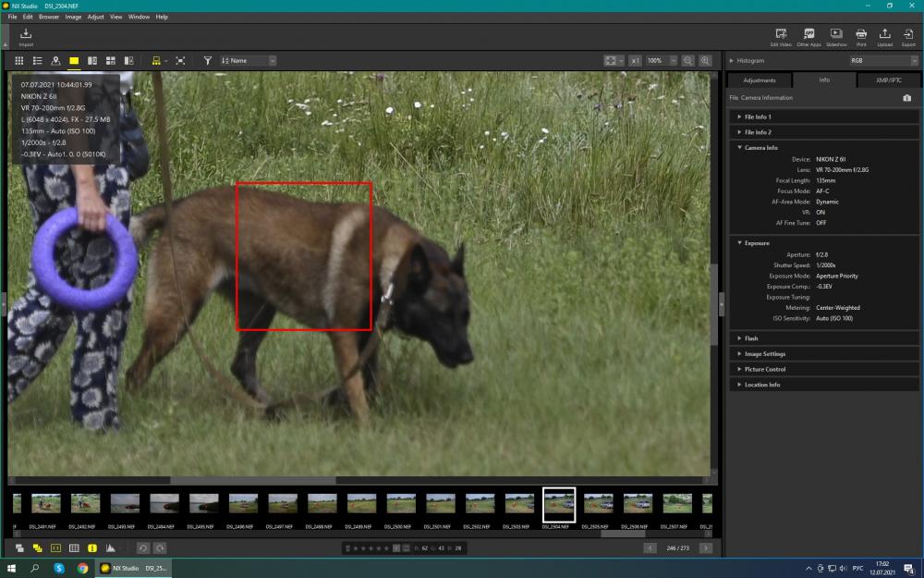Click the Import icon
Image resolution: width=924 pixels, height=578 pixels.
[x=25, y=37]
